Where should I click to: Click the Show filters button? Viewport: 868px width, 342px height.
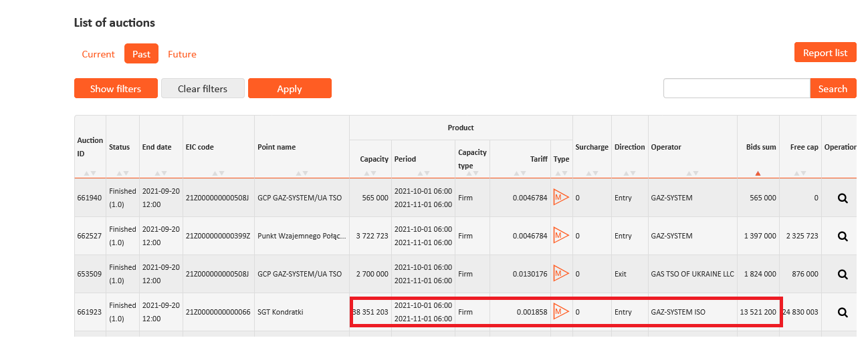coord(116,89)
